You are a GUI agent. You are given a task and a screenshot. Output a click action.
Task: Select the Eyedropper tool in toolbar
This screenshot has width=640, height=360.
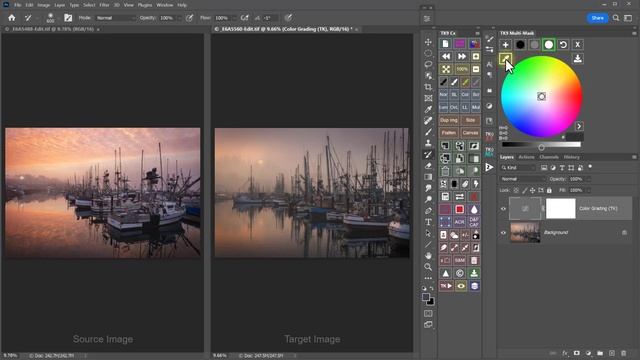tap(428, 109)
